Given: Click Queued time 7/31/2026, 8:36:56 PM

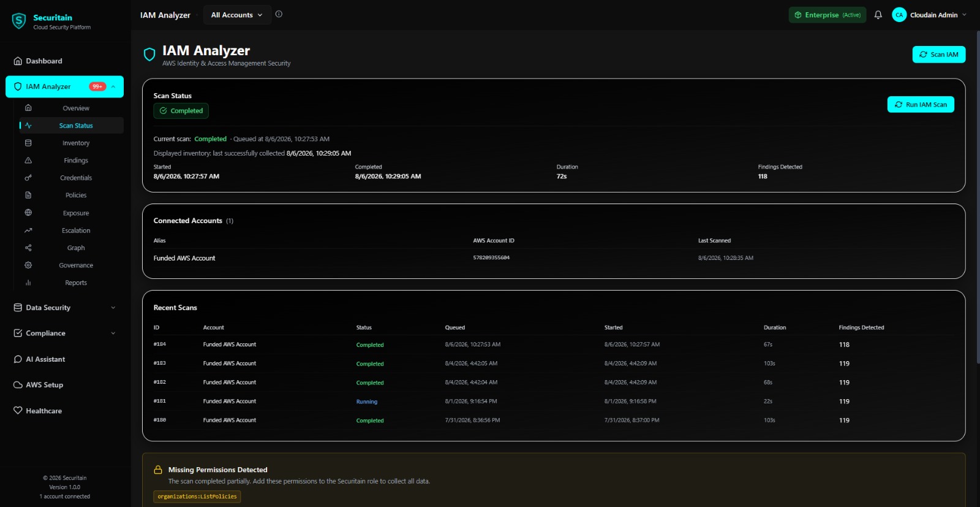Looking at the screenshot, I should pos(472,420).
